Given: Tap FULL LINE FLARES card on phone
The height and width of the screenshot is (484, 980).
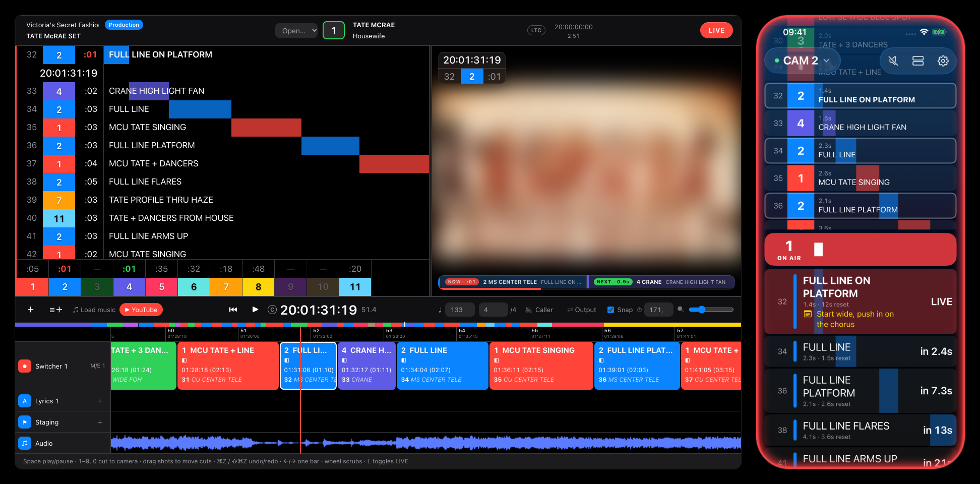Looking at the screenshot, I should 860,430.
